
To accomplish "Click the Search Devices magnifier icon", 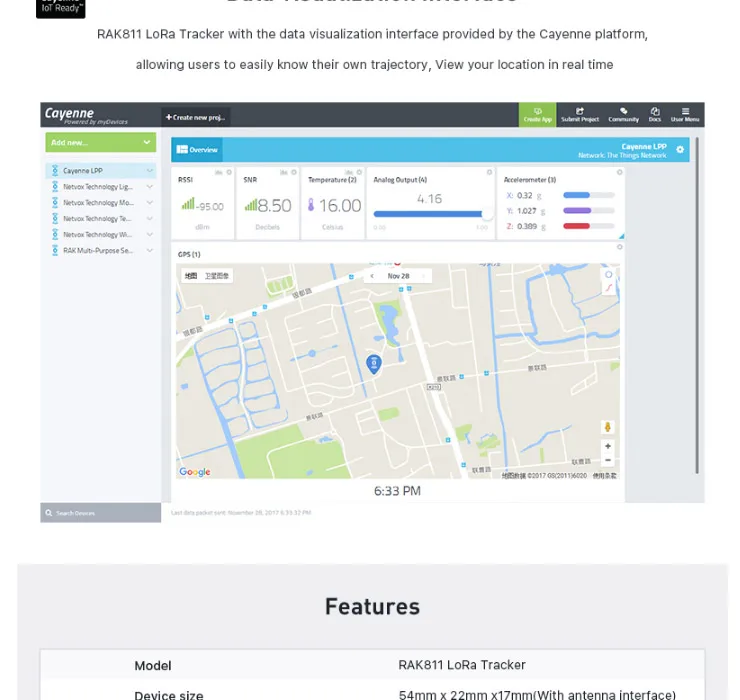I will point(49,513).
